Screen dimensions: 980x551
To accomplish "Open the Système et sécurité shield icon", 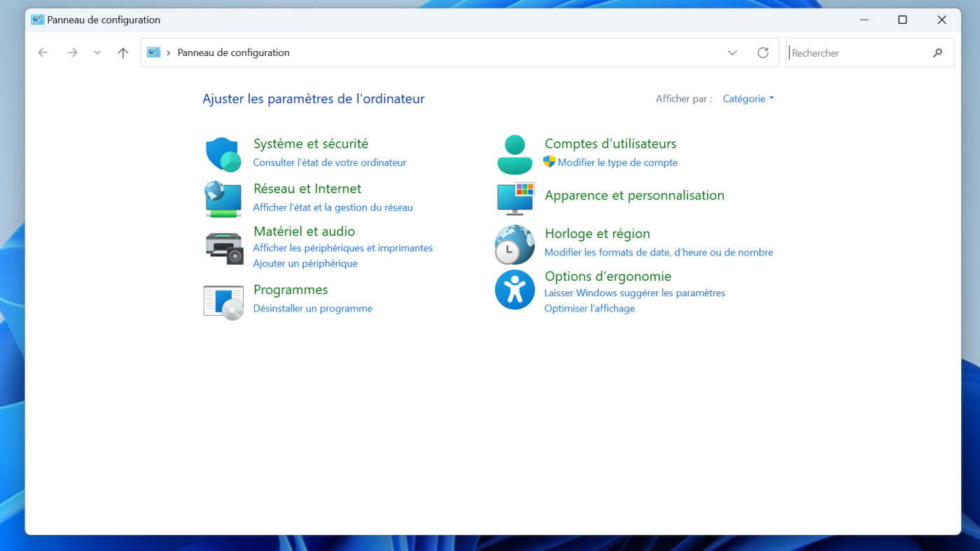I will 223,154.
